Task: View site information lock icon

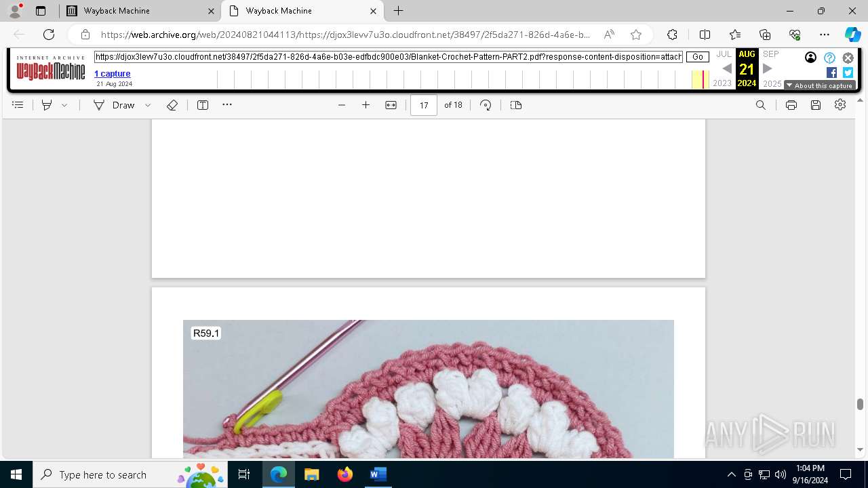Action: (85, 35)
